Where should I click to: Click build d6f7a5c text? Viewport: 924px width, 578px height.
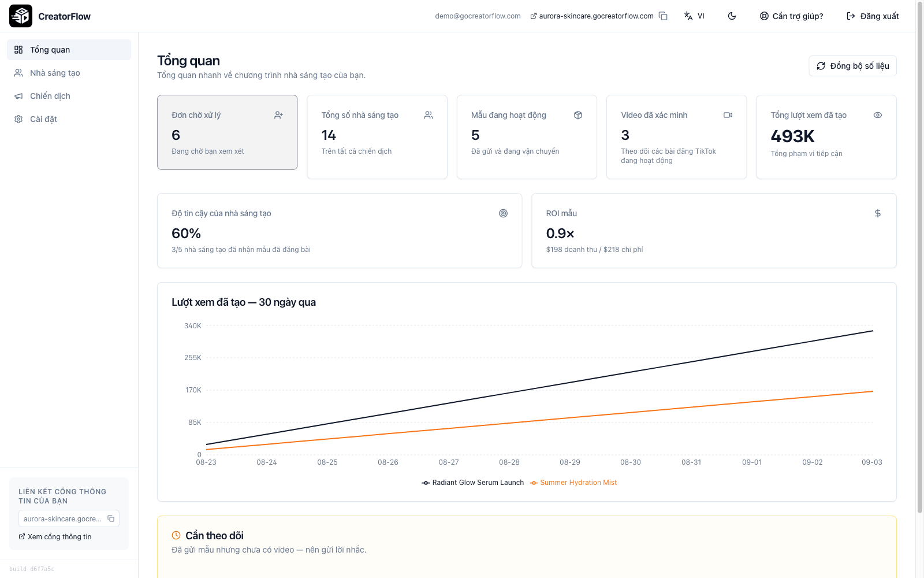(x=32, y=569)
